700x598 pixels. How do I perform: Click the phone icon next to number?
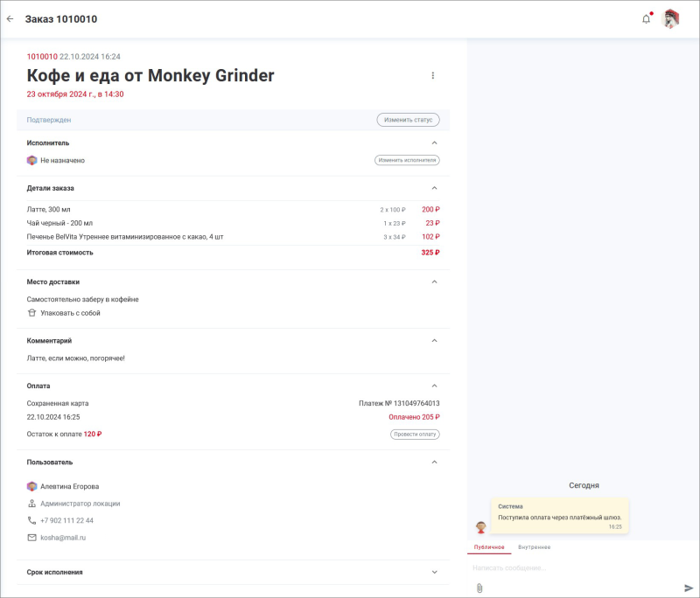pyautogui.click(x=32, y=520)
